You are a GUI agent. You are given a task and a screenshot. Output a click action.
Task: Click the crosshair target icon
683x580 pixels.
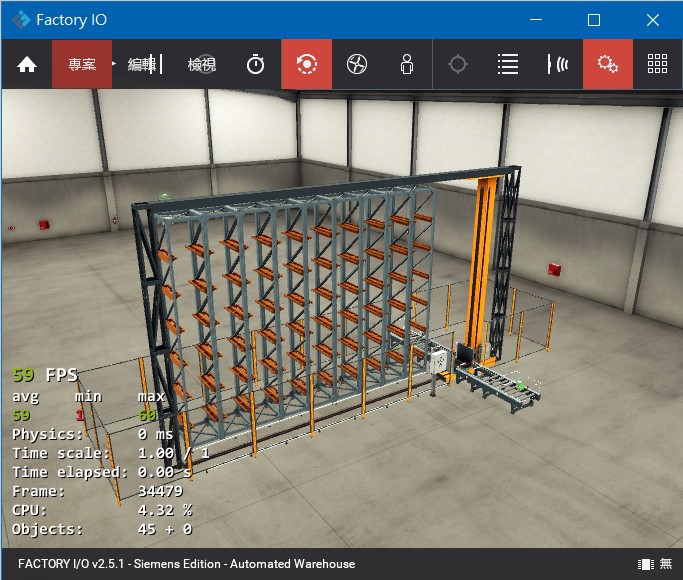tap(458, 64)
